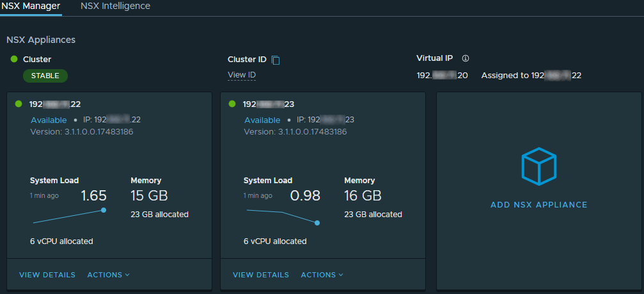Click 23 GB allocated on the .23 appliance card
644x294 pixels.
tap(373, 214)
